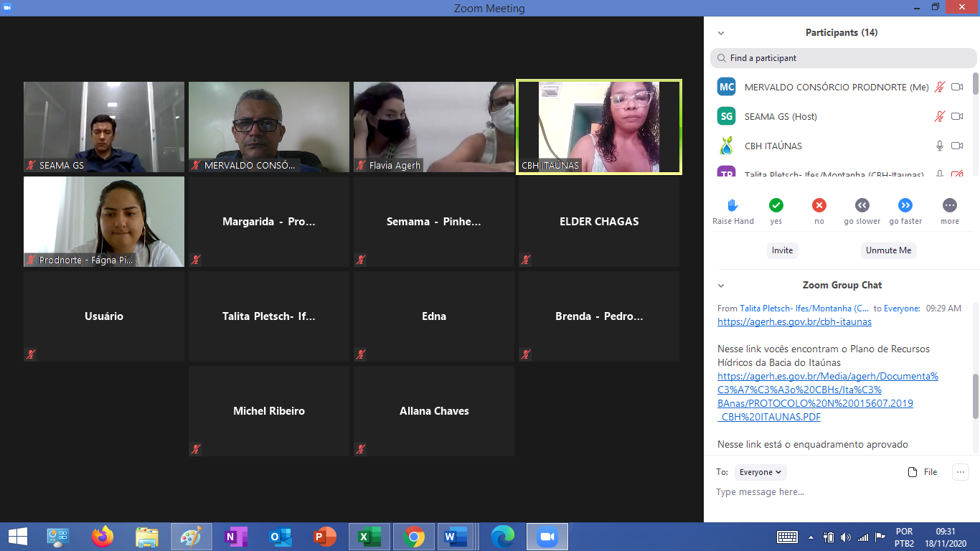Select the Allana Chaves tile
Screen dimensions: 980x551
click(434, 411)
